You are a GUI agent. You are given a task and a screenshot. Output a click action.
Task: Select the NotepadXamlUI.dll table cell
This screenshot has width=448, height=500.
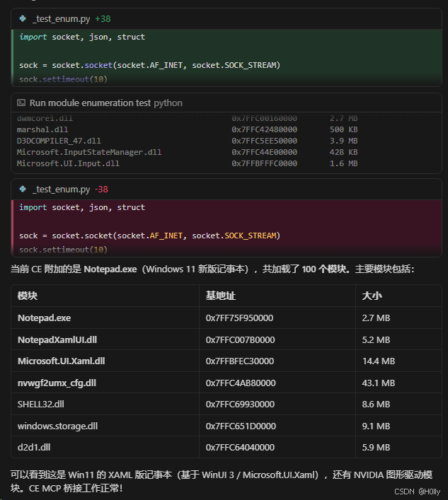(105, 339)
